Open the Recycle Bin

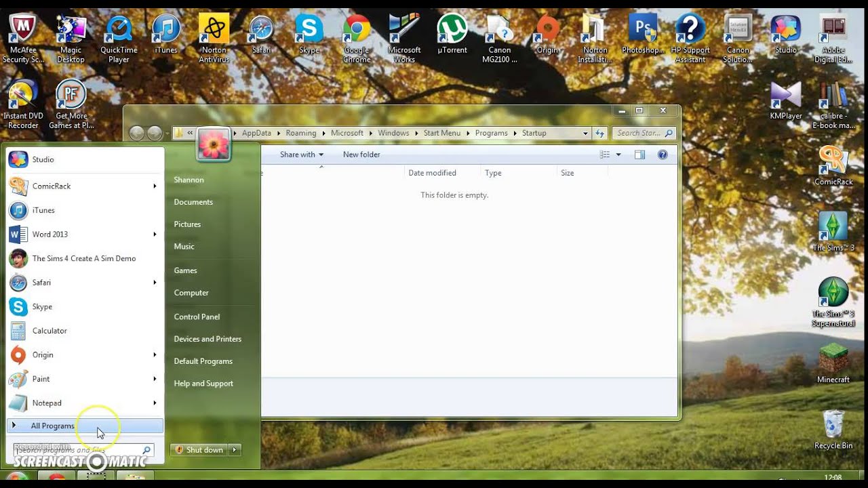[x=833, y=430]
